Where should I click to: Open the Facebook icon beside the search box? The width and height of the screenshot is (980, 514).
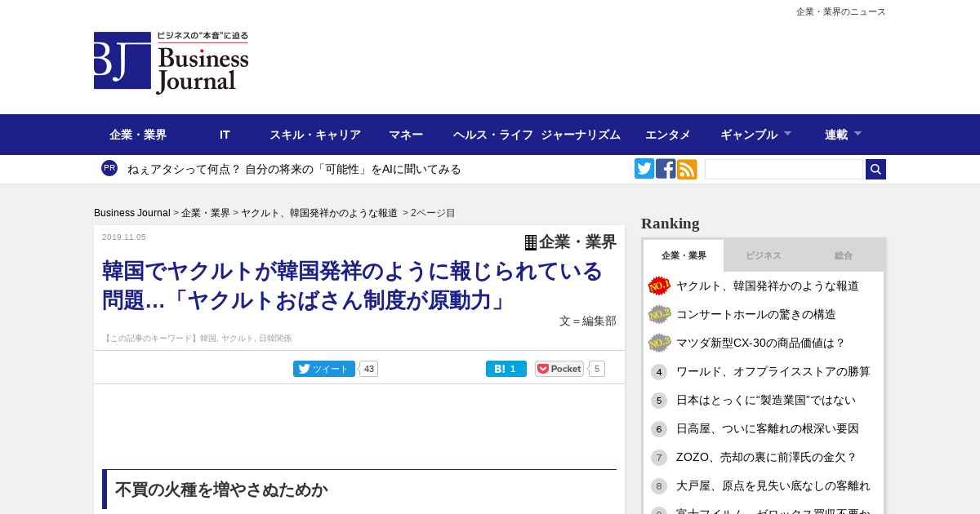pos(666,169)
